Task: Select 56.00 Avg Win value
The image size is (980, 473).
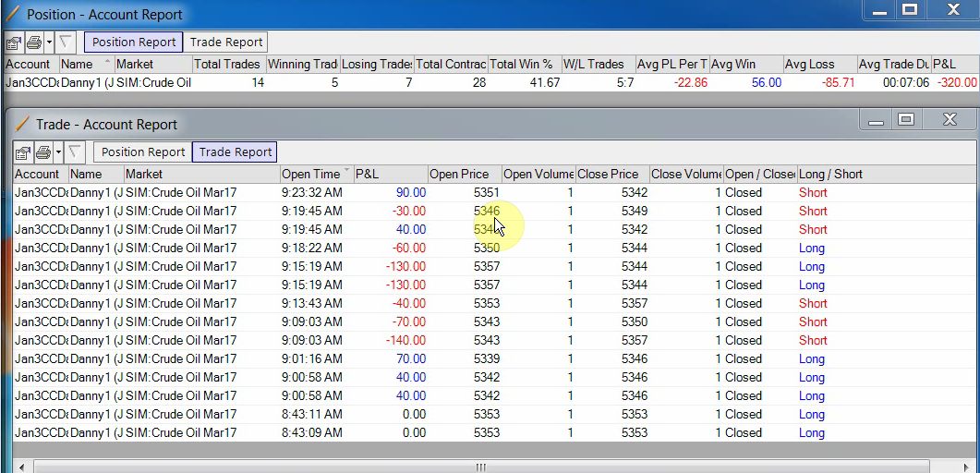Action: point(767,82)
